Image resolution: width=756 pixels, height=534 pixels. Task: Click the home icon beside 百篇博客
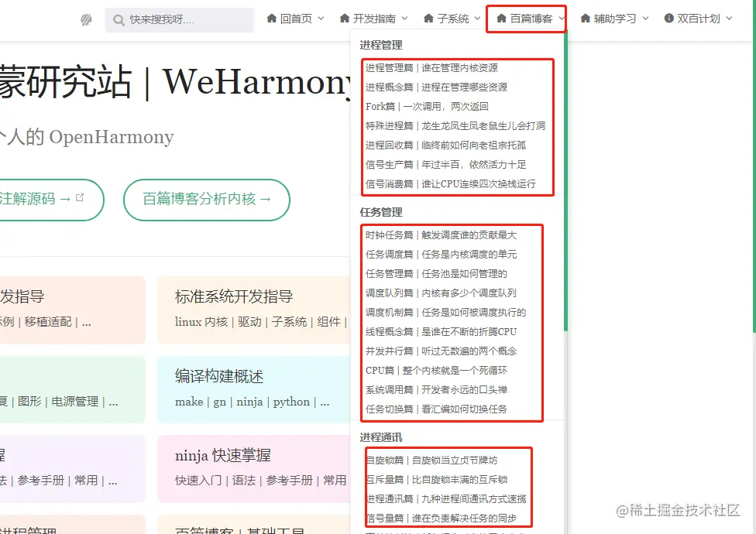click(503, 19)
